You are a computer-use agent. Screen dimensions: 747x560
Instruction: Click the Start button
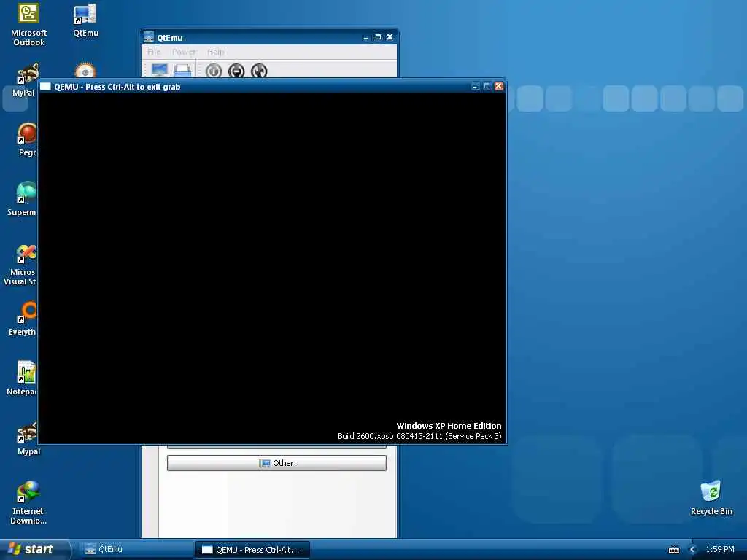34,549
